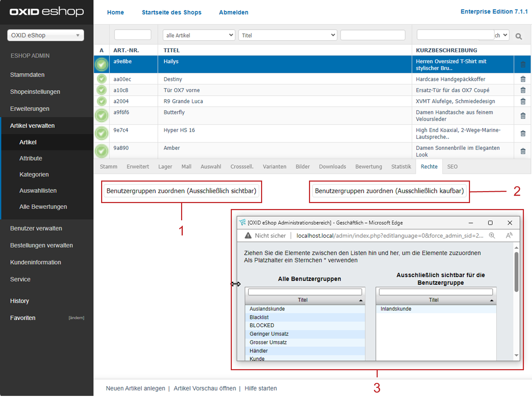Click the Favoriten [ändern] link

coord(76,318)
